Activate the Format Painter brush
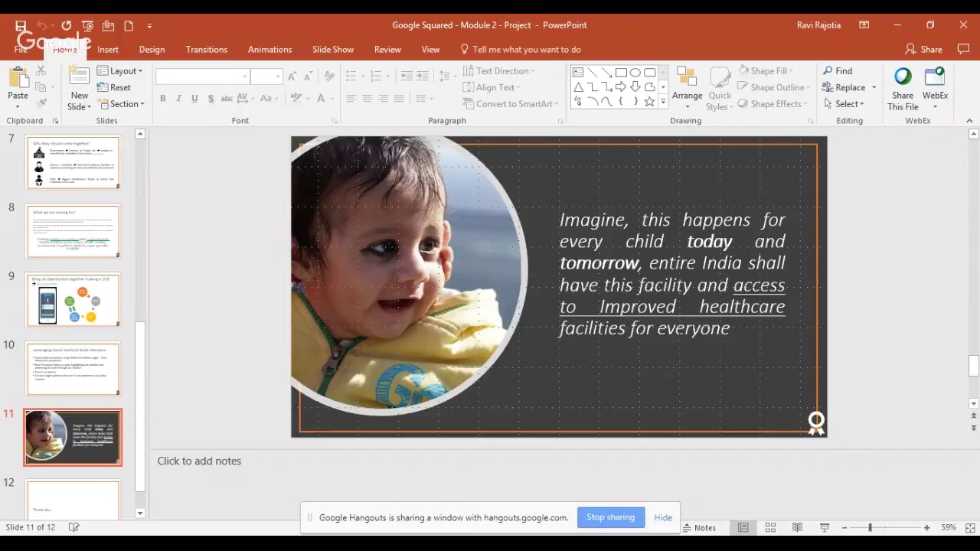The height and width of the screenshot is (551, 980). click(x=41, y=103)
